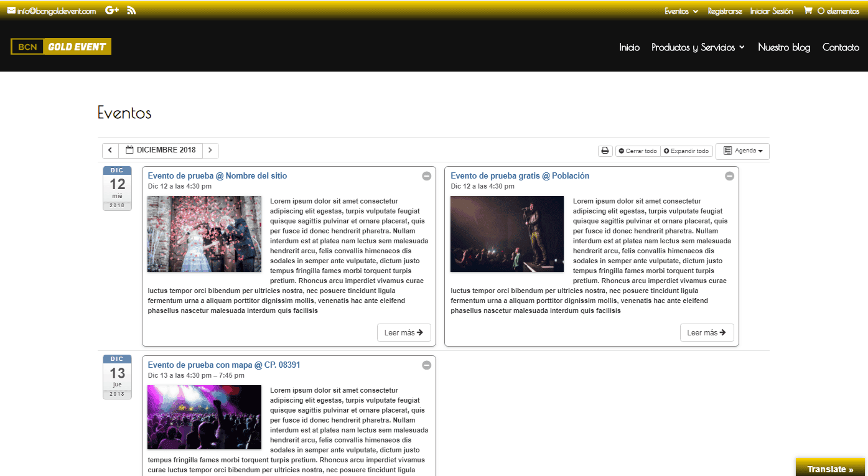The height and width of the screenshot is (476, 868).
Task: Click the concert singer event thumbnail
Action: (x=506, y=234)
